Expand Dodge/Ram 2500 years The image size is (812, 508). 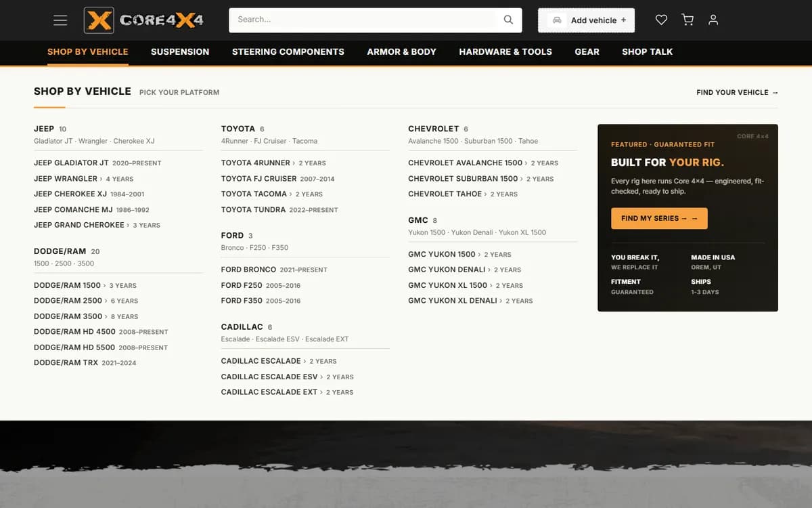click(106, 301)
